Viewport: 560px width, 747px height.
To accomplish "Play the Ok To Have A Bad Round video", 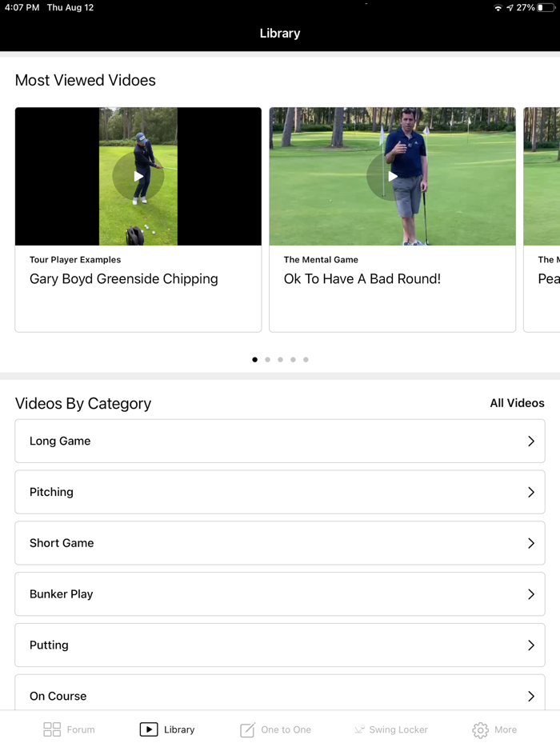I will click(392, 176).
